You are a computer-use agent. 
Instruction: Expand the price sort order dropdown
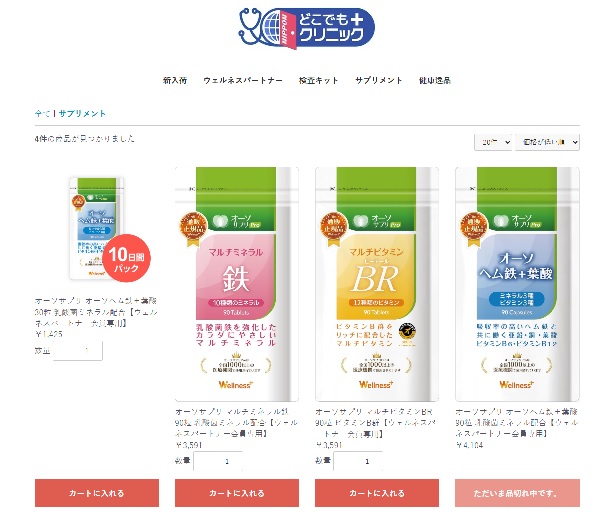[547, 142]
